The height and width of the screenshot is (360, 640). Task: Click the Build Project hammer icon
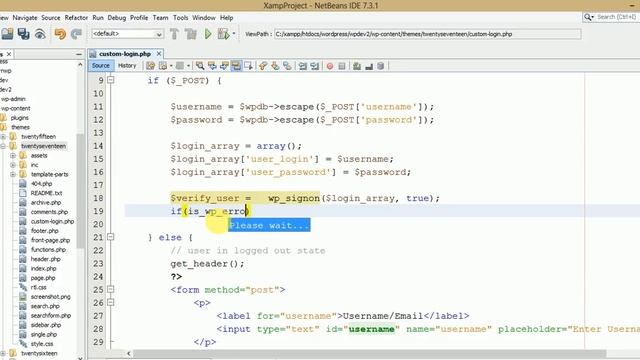point(174,34)
